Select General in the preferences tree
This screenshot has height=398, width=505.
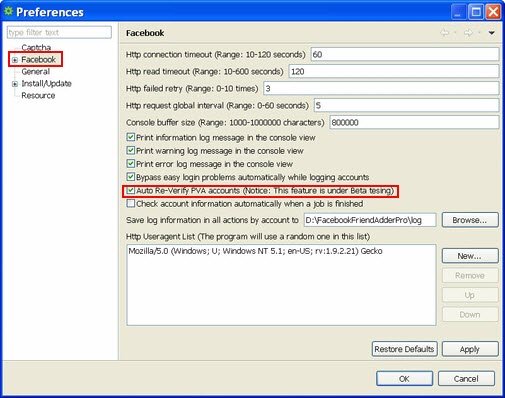(x=36, y=71)
